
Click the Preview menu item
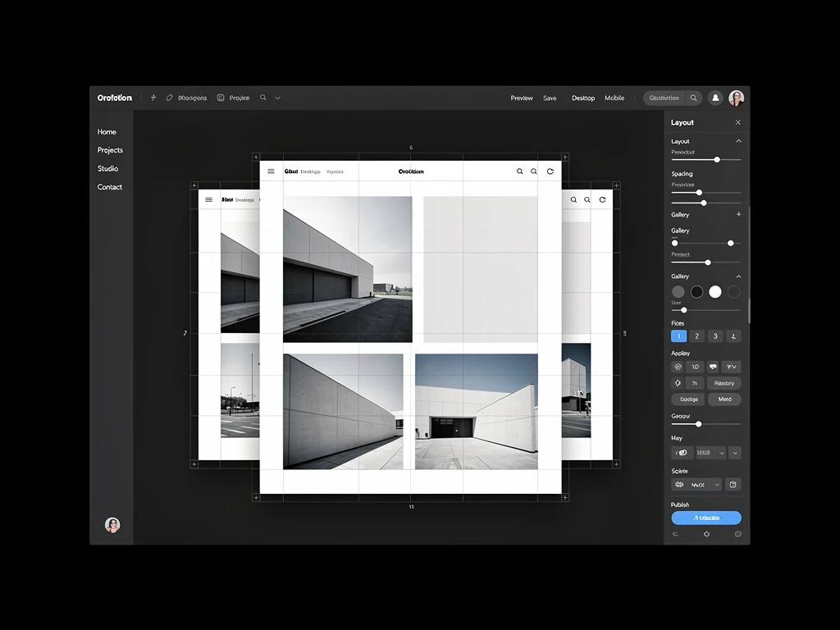click(x=521, y=98)
